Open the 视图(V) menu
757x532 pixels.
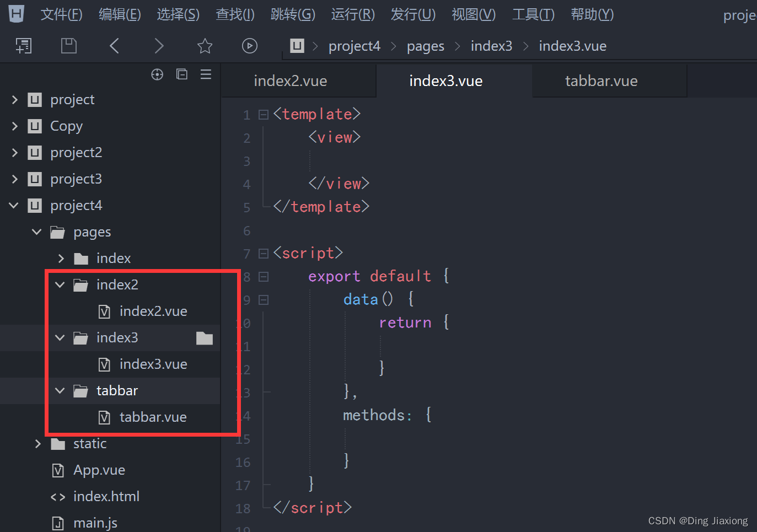tap(474, 14)
